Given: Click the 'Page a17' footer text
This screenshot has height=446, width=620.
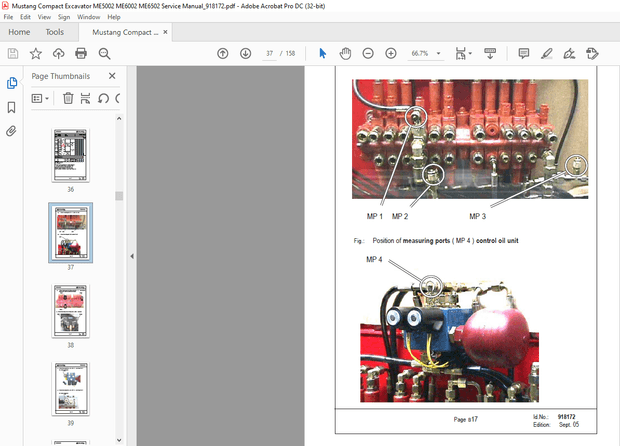Looking at the screenshot, I should [x=465, y=419].
